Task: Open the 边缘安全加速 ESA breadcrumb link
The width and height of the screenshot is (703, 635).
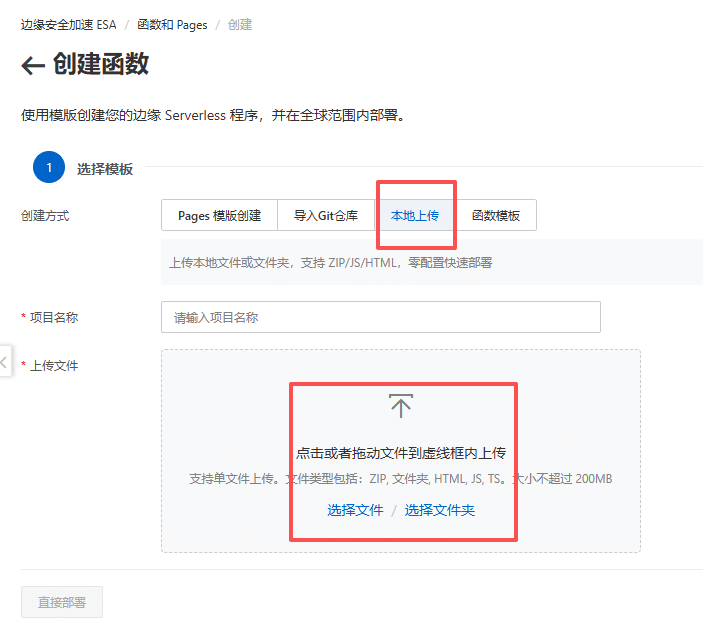Action: [x=69, y=25]
